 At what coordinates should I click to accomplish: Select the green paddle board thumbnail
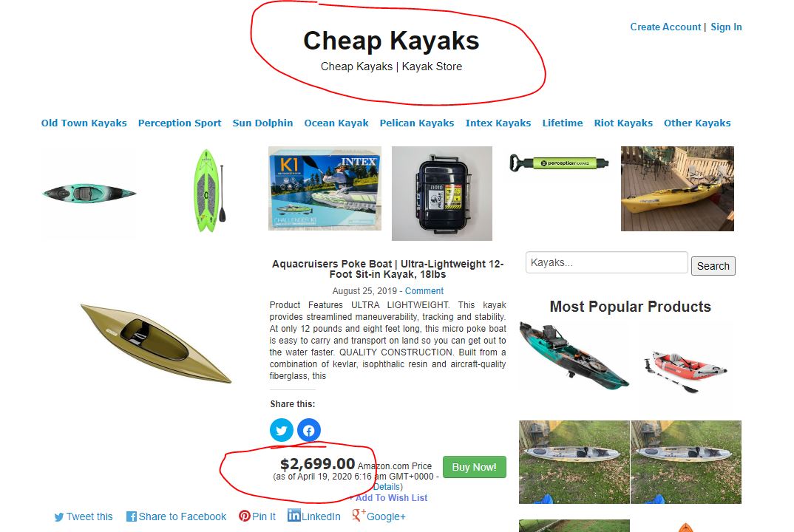pos(209,191)
